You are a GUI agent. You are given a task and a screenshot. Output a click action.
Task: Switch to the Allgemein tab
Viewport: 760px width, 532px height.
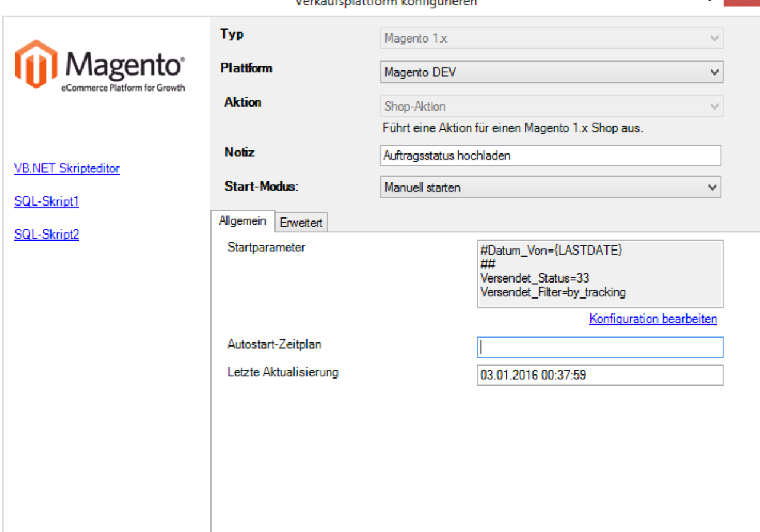coord(242,221)
